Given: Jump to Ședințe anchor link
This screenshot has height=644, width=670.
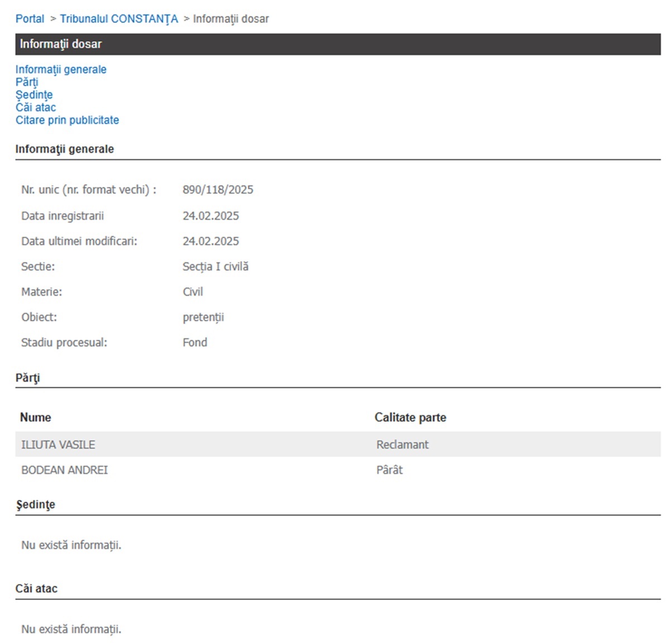Looking at the screenshot, I should [x=34, y=95].
